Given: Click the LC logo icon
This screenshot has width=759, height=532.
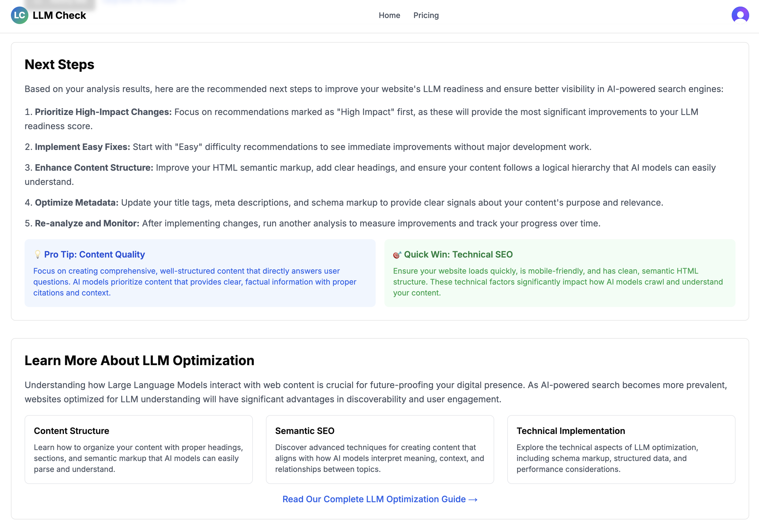Looking at the screenshot, I should 20,15.
